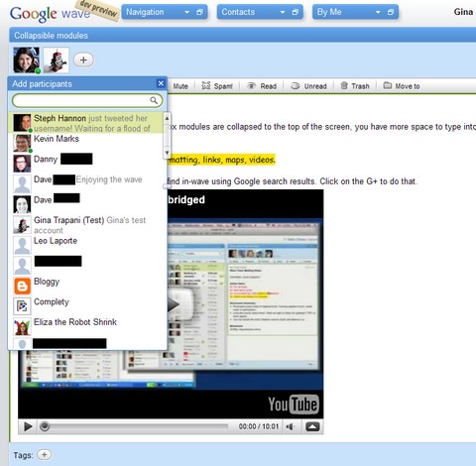Image resolution: width=476 pixels, height=466 pixels.
Task: Add a tag with the plus button
Action: pyautogui.click(x=45, y=455)
